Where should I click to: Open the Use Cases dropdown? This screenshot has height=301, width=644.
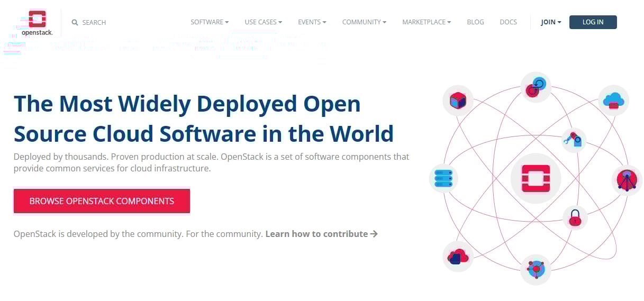point(263,22)
